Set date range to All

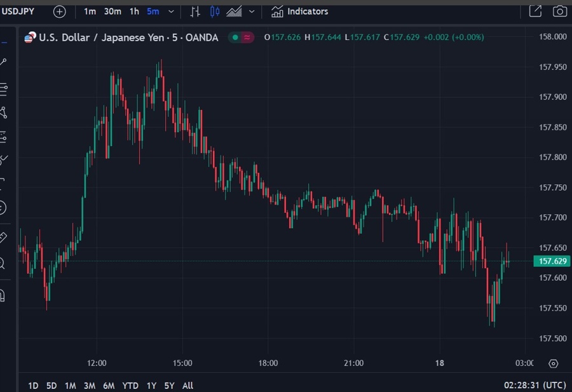pyautogui.click(x=187, y=386)
